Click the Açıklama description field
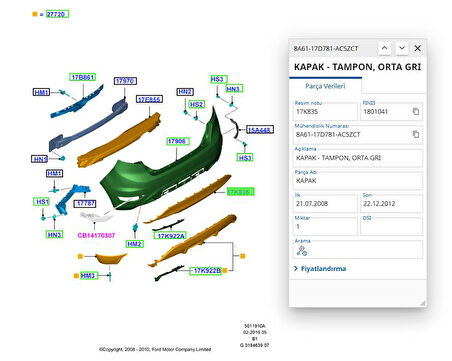This screenshot has width=452, height=361. click(358, 158)
